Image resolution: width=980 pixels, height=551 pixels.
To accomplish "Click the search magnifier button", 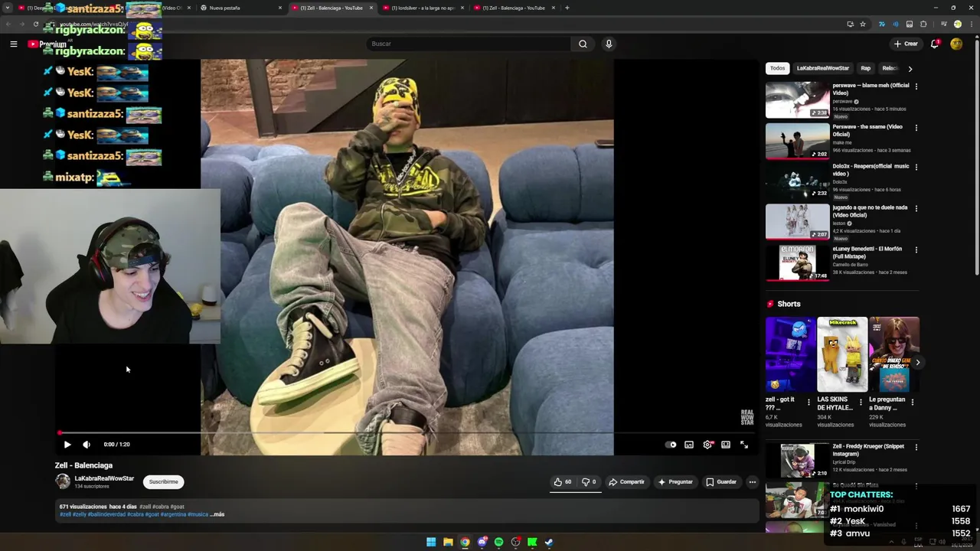I will click(583, 44).
